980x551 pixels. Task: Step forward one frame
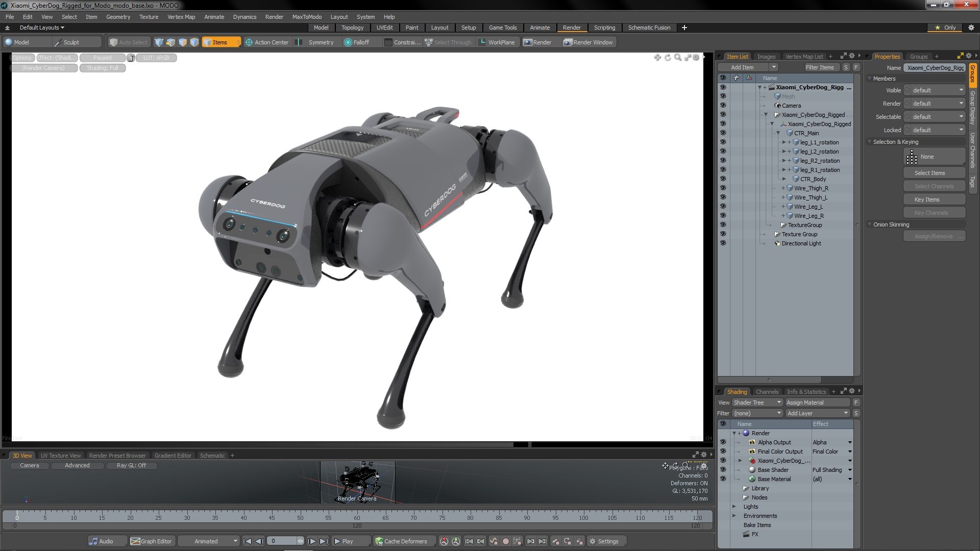pos(311,541)
